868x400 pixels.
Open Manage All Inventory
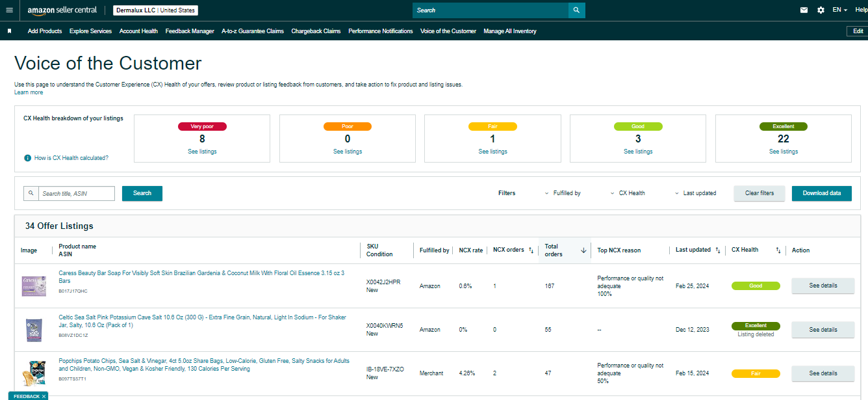[x=510, y=31]
